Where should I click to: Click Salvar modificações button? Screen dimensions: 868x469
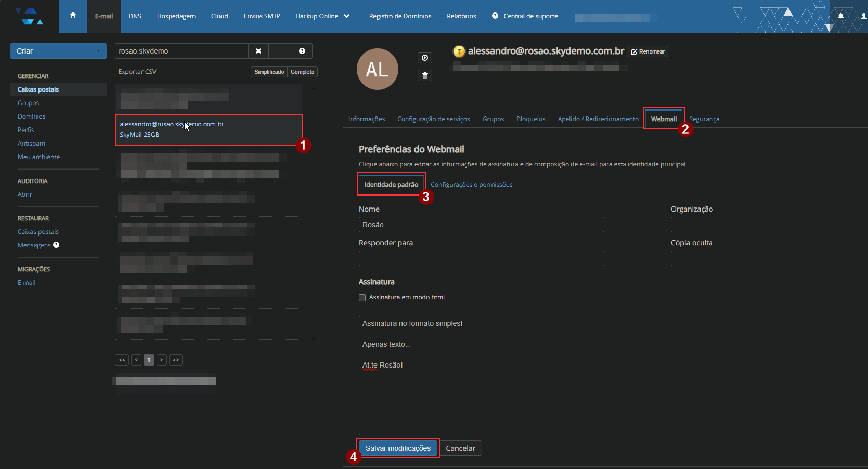click(x=398, y=448)
